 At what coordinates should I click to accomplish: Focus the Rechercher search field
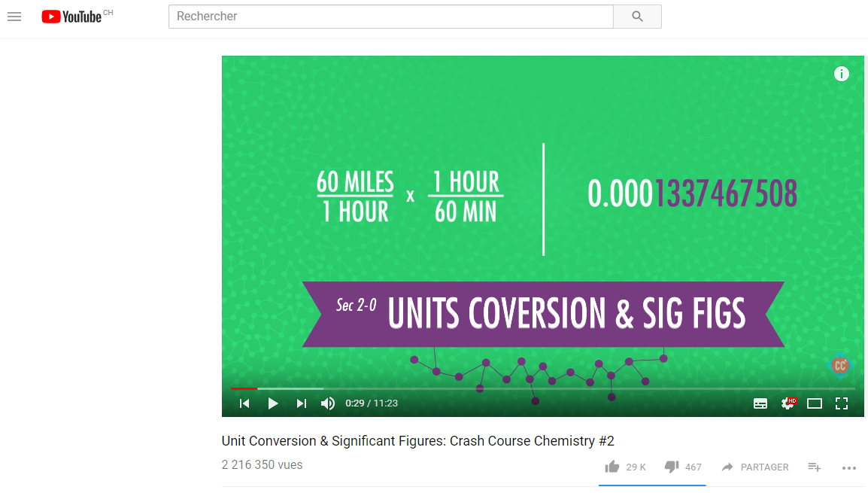point(391,17)
